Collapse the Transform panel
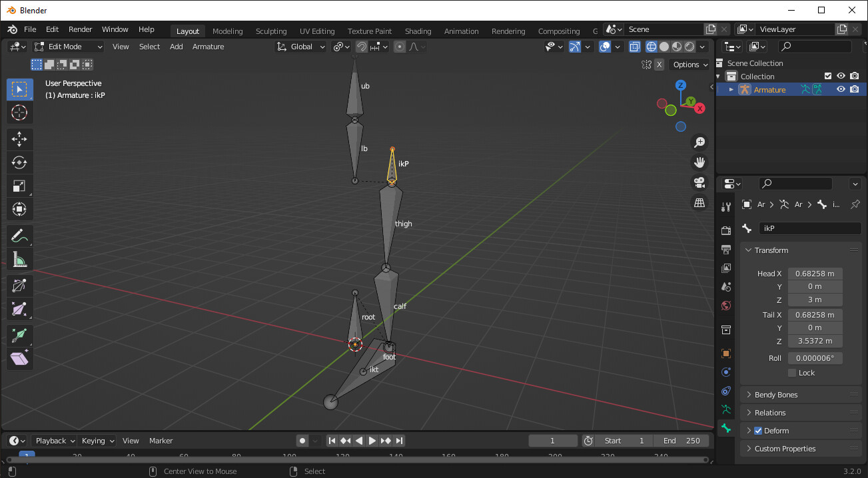868x478 pixels. 801,250
